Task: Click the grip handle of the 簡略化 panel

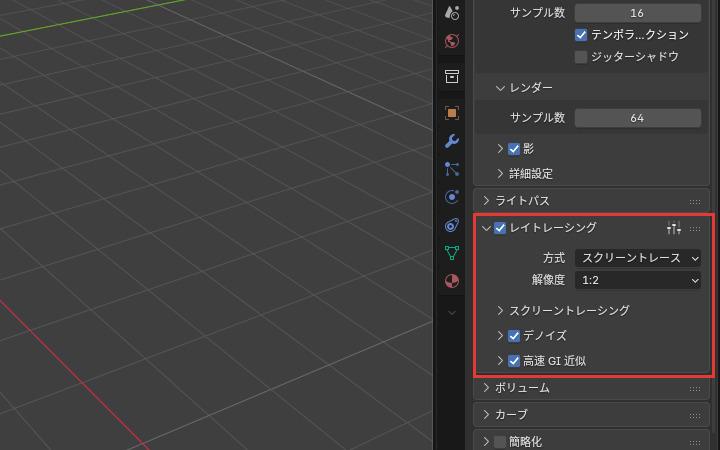Action: [695, 443]
